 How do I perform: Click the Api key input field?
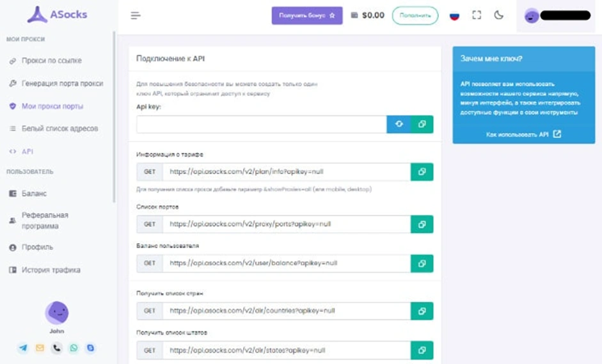point(261,124)
